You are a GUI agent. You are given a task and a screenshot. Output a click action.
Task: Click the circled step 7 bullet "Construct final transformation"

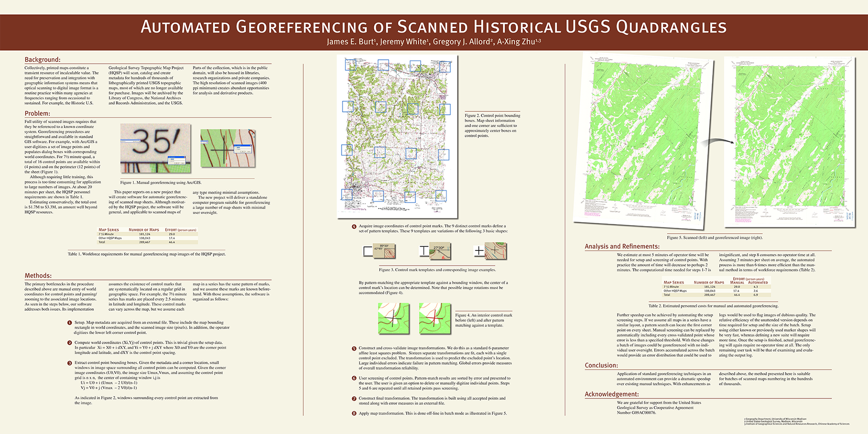pyautogui.click(x=354, y=399)
